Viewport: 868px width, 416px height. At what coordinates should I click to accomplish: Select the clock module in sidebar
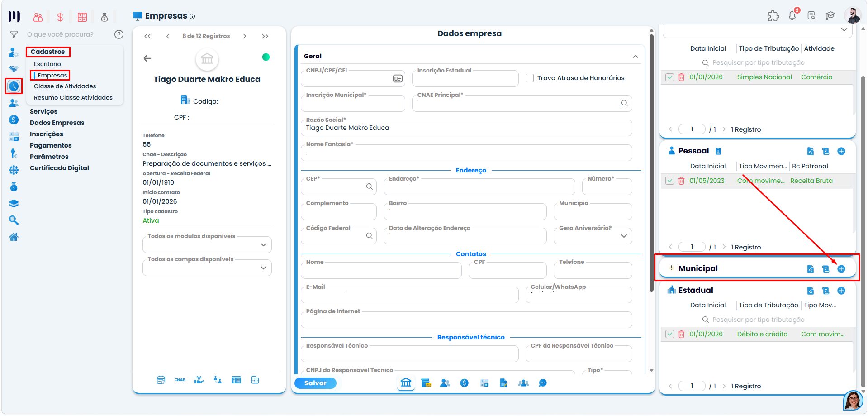point(14,86)
